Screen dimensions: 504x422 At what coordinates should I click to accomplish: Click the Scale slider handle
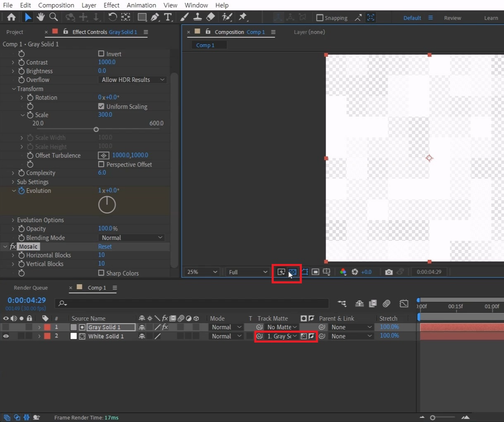[x=96, y=129]
